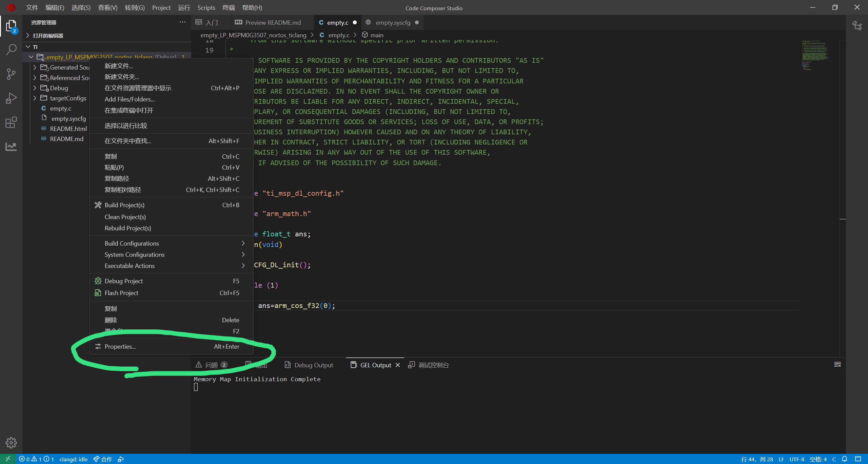The height and width of the screenshot is (464, 868).
Task: Click explorer More Actions ellipsis icon
Action: pyautogui.click(x=182, y=22)
